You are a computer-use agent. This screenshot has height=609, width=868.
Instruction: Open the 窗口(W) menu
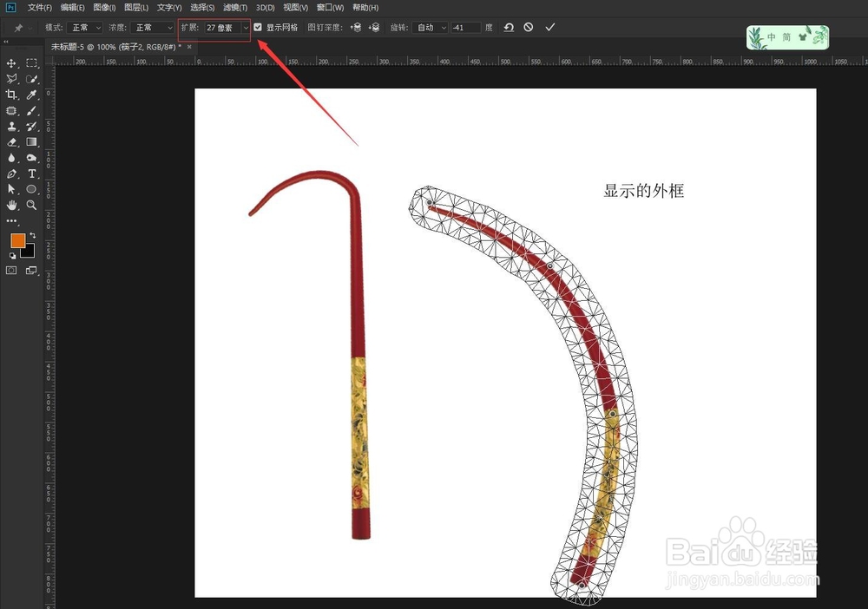330,8
